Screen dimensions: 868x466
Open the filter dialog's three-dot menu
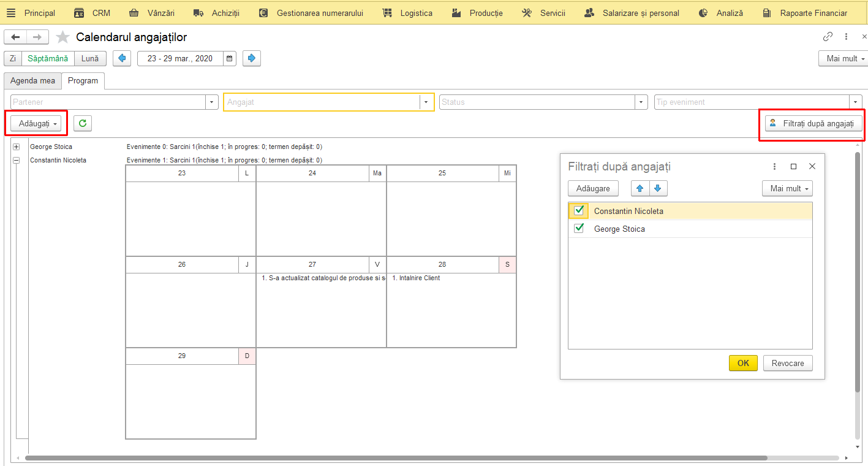pos(775,166)
